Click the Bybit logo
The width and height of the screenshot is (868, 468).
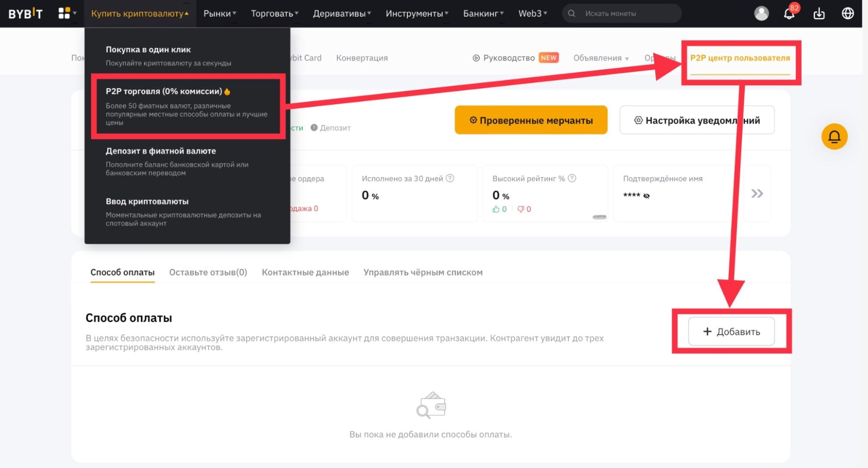(25, 13)
